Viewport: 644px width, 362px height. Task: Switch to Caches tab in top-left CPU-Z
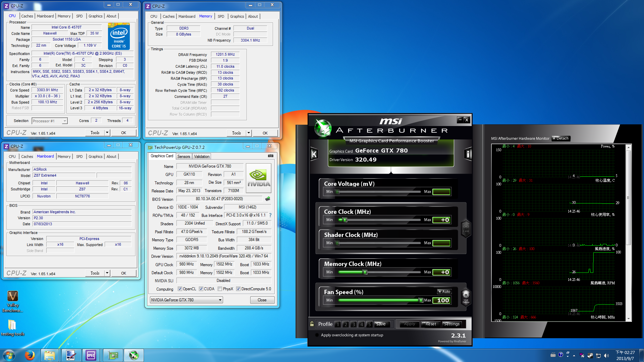pyautogui.click(x=27, y=16)
